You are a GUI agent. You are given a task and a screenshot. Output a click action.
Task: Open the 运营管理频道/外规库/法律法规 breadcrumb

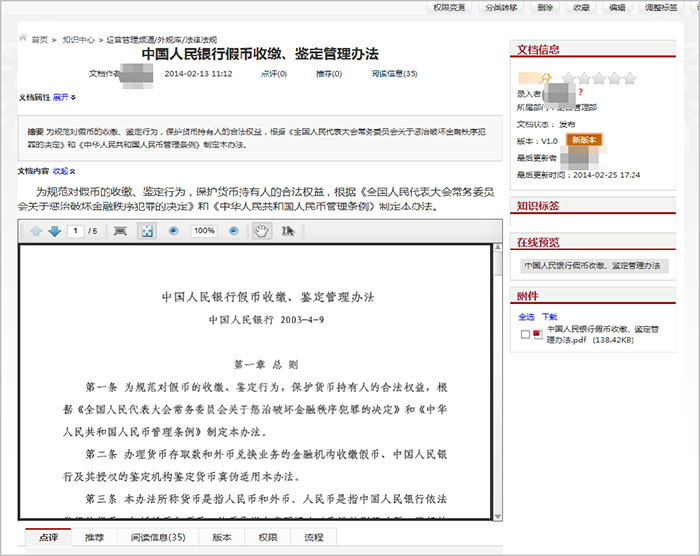tap(161, 40)
